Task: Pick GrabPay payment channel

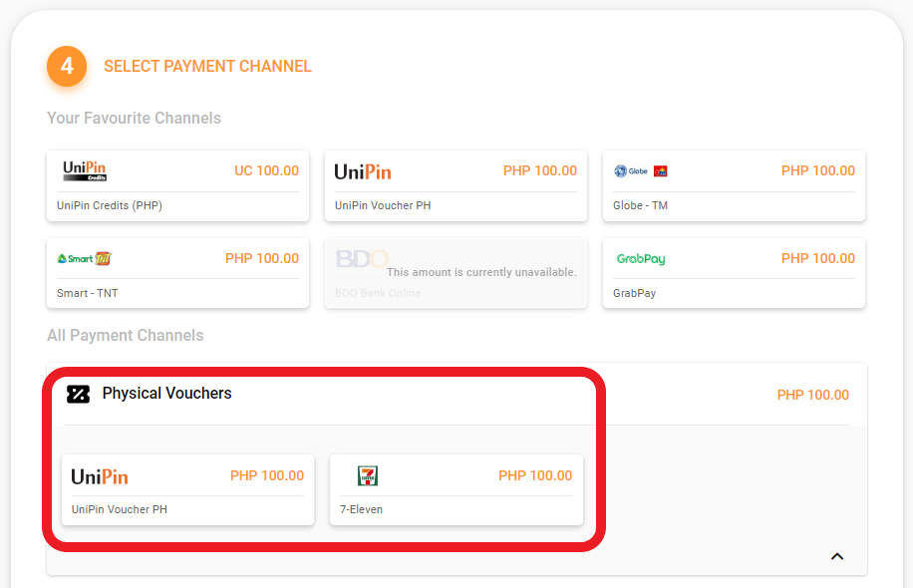Action: (734, 273)
